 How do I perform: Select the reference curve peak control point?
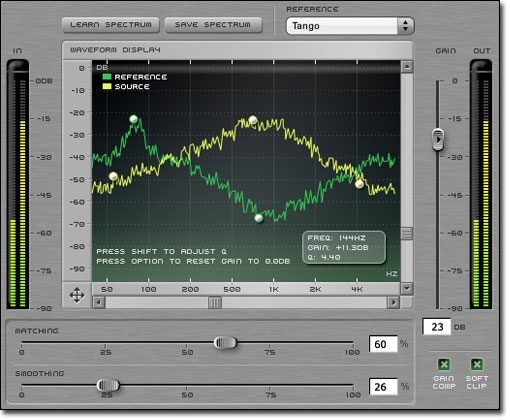pyautogui.click(x=133, y=119)
